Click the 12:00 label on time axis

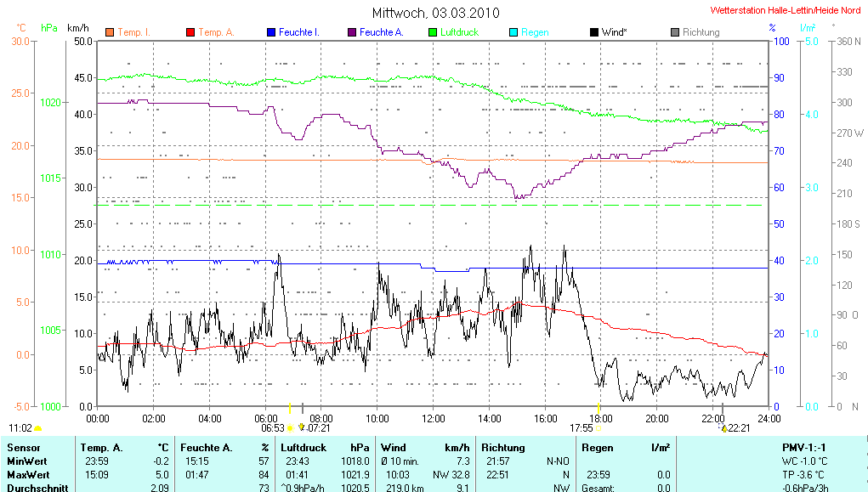pos(434,418)
